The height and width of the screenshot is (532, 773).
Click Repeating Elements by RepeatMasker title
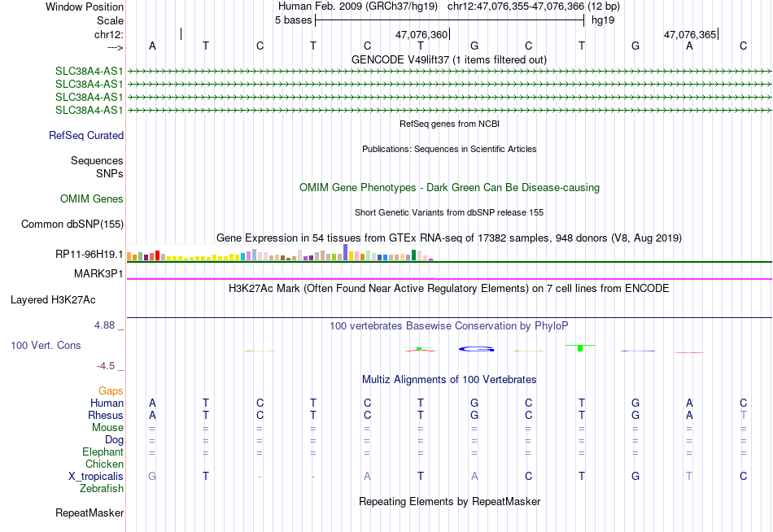coord(450,501)
